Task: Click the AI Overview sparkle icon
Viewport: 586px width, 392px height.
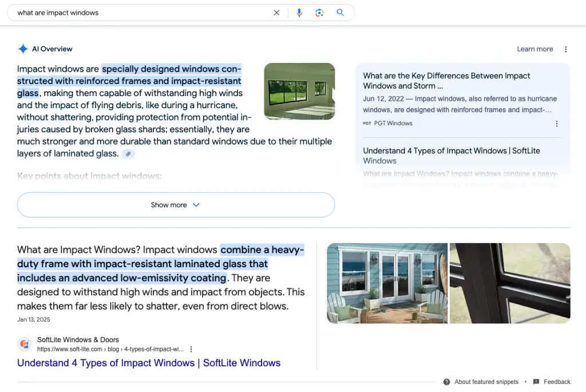Action: [x=23, y=49]
